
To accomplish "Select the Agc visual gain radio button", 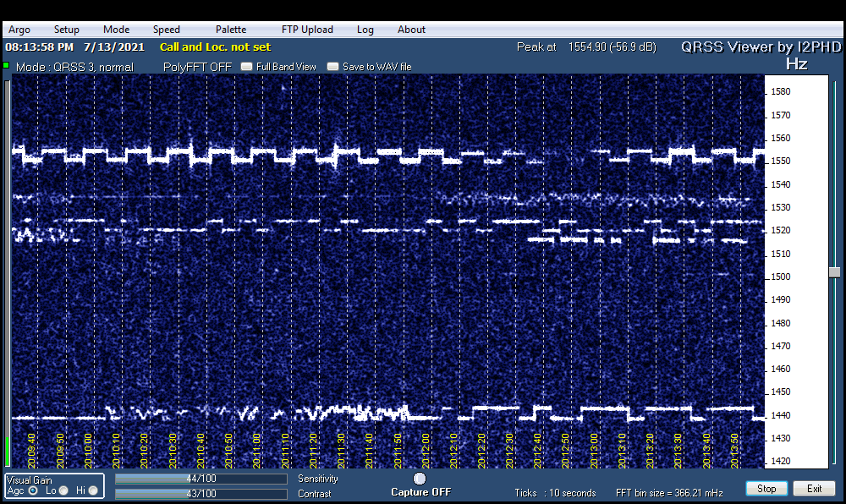I will [x=33, y=490].
